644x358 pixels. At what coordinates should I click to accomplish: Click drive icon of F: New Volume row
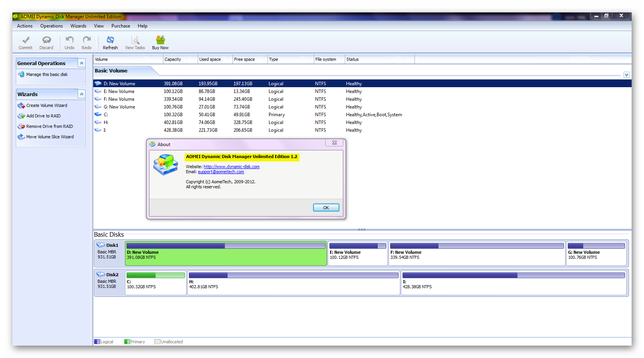pos(98,99)
